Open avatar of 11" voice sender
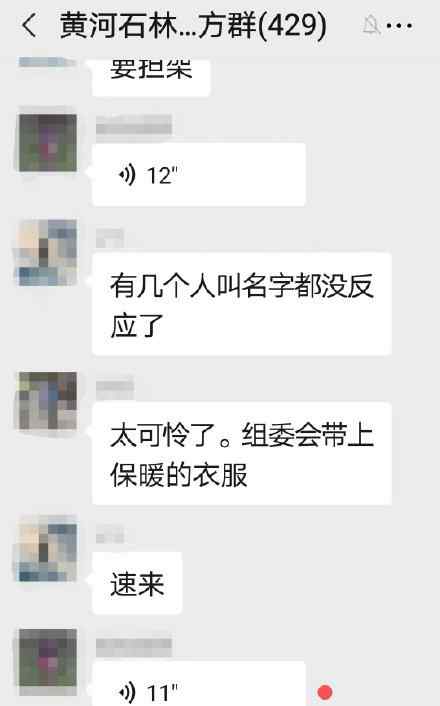 [x=47, y=656]
